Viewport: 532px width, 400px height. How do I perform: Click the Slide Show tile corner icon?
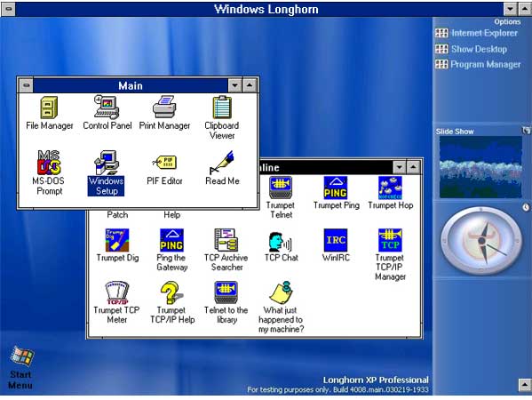tap(526, 131)
